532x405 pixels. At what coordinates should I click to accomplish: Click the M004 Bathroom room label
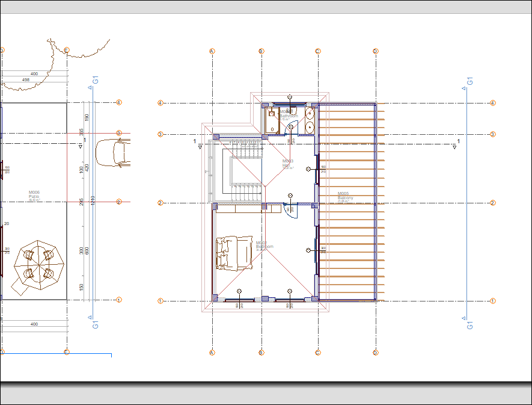click(x=289, y=115)
